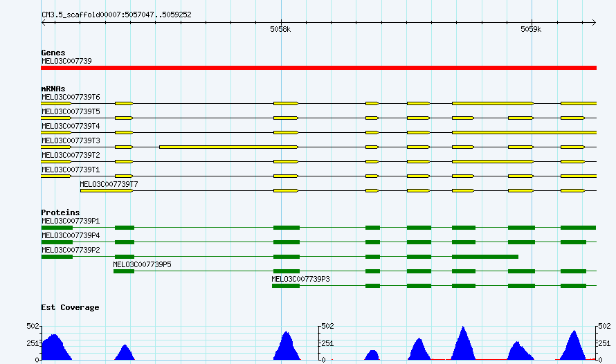Click the long T2 exon ending near 5059k
The image size is (616, 364).
[493, 162]
